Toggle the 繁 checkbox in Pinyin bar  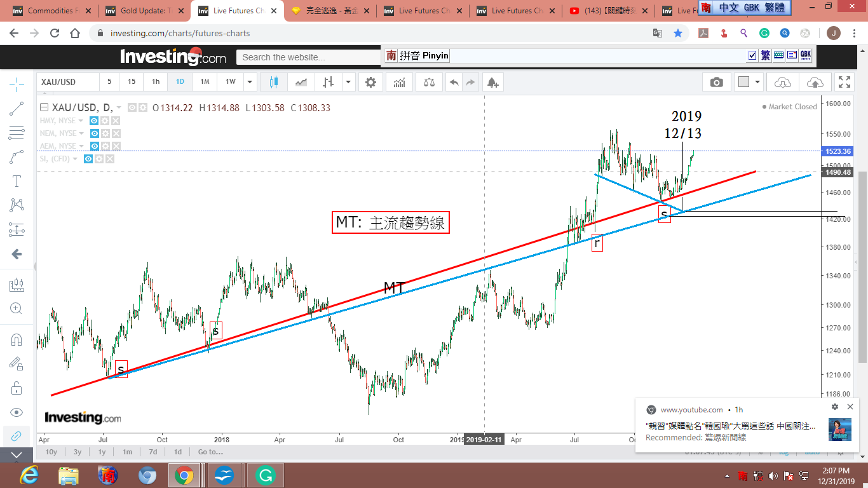tap(752, 56)
